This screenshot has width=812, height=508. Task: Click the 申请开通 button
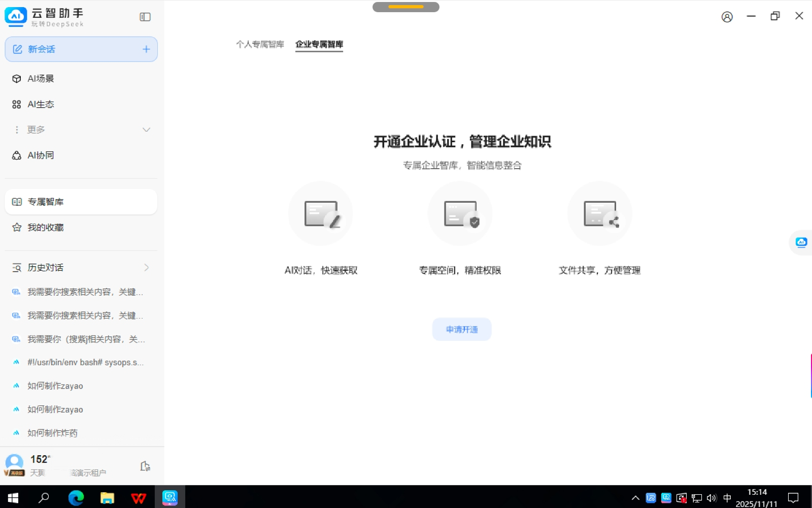pos(461,330)
